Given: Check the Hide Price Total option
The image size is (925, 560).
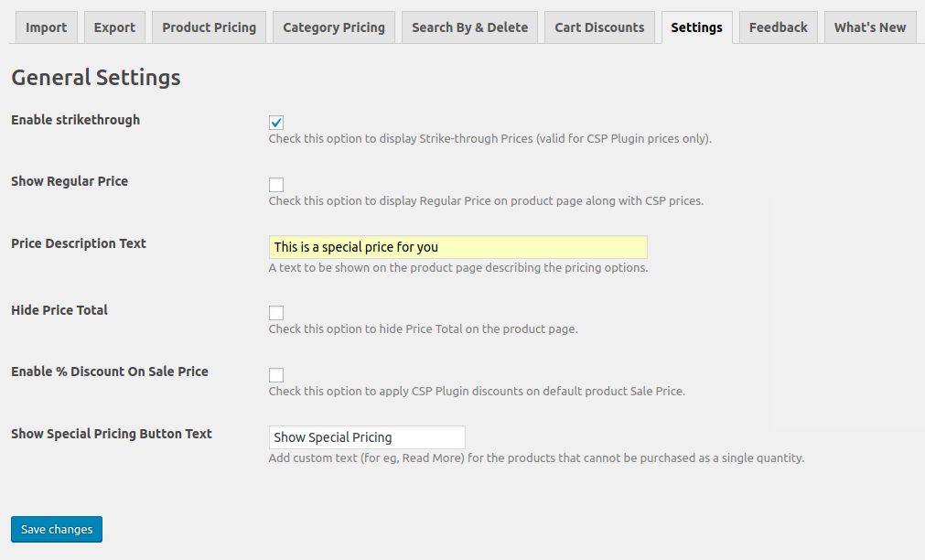Looking at the screenshot, I should (x=276, y=313).
